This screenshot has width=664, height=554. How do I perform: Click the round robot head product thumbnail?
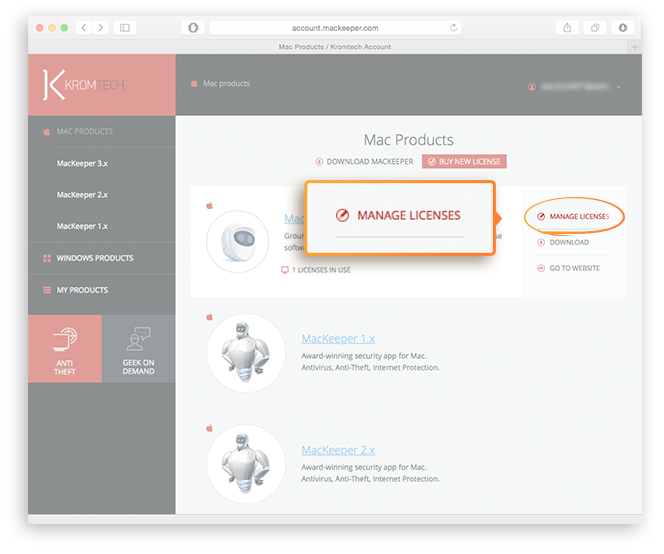[x=238, y=241]
